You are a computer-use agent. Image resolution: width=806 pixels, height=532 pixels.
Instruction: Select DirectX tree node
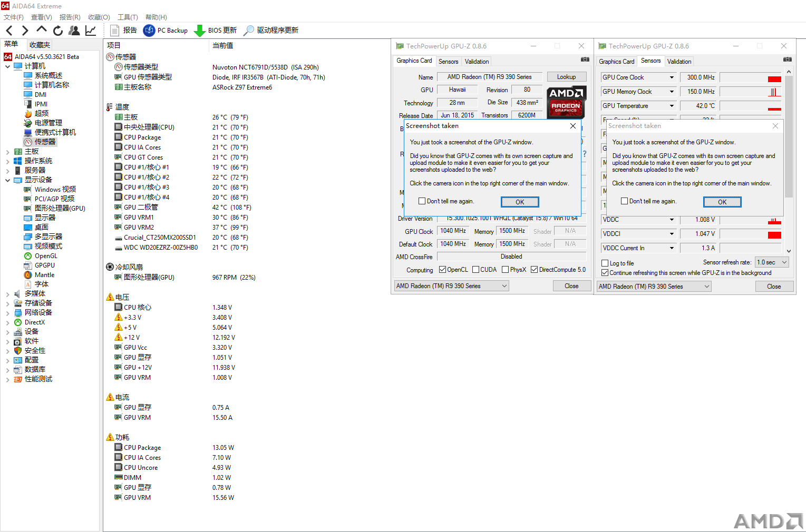click(30, 322)
